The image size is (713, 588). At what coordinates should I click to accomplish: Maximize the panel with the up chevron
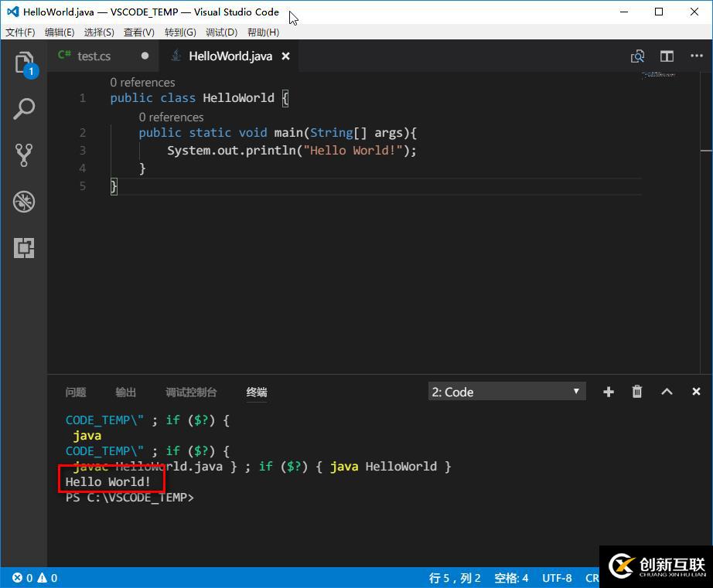click(667, 391)
